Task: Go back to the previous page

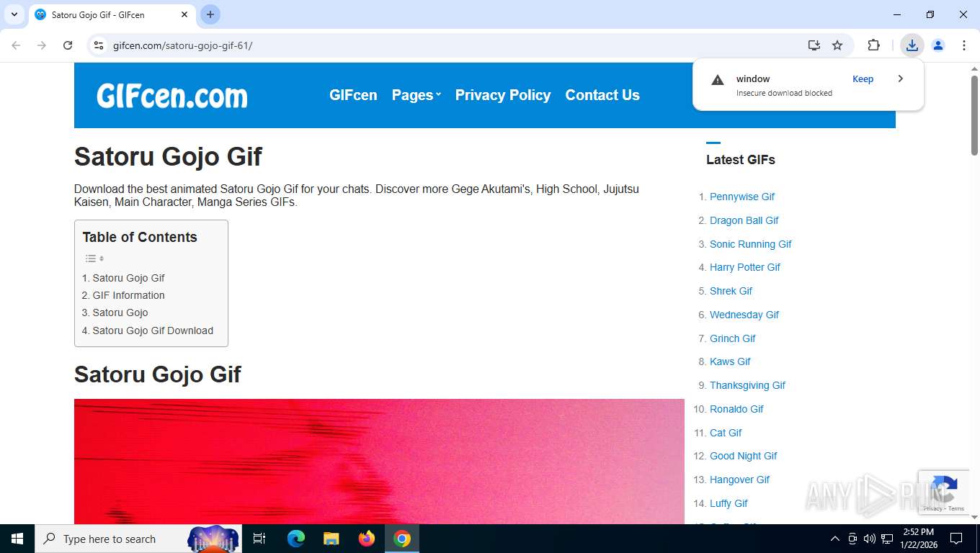Action: click(x=16, y=45)
